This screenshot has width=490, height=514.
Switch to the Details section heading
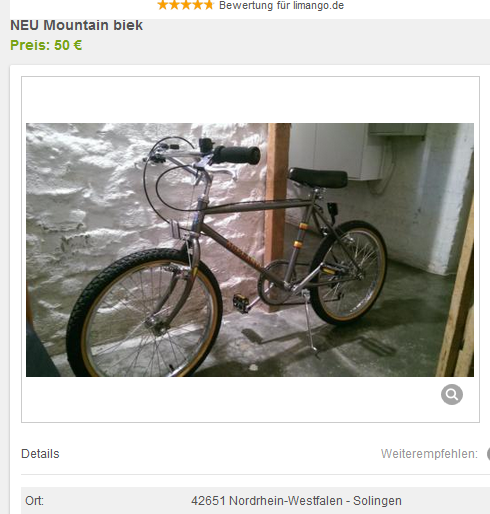point(40,454)
